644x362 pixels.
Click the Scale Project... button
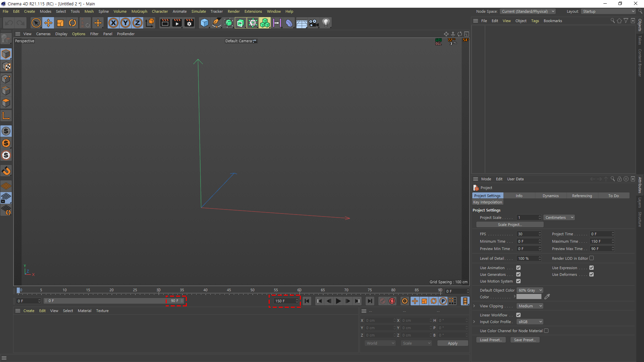tap(509, 225)
